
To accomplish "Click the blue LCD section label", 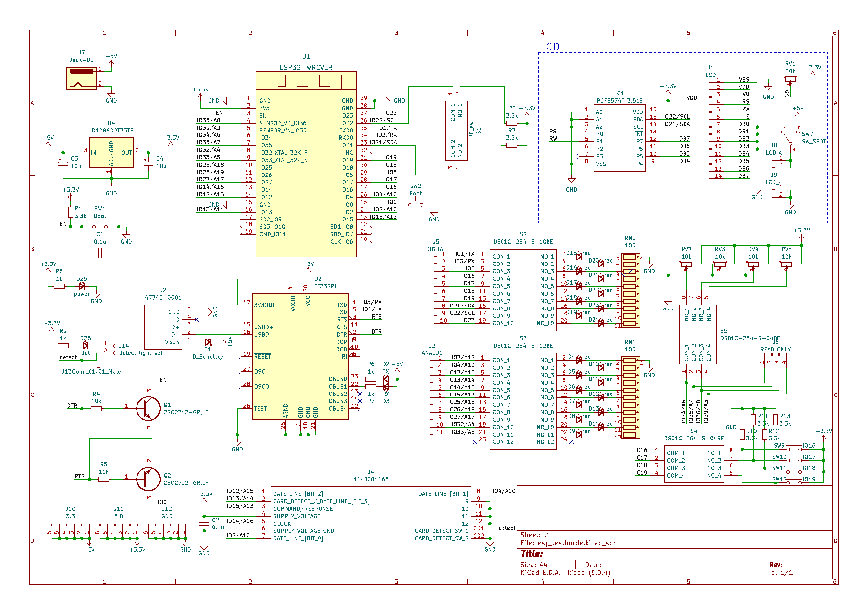I will point(549,47).
